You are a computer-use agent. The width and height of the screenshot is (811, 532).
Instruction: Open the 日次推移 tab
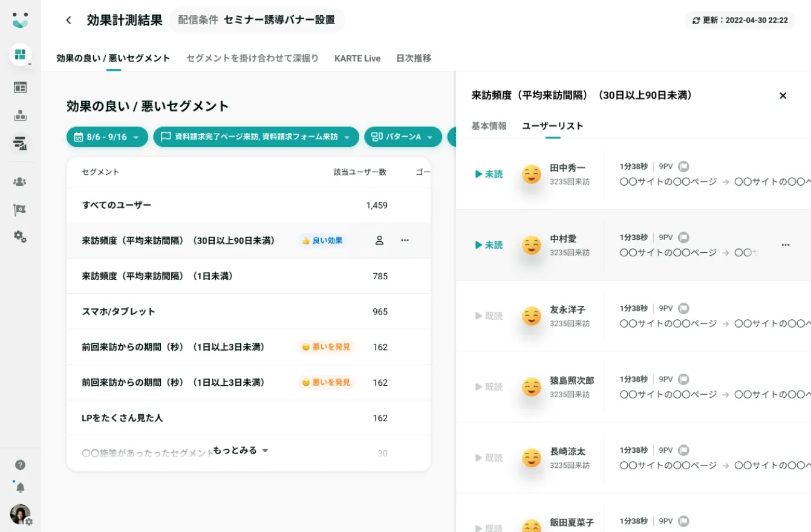coord(412,58)
